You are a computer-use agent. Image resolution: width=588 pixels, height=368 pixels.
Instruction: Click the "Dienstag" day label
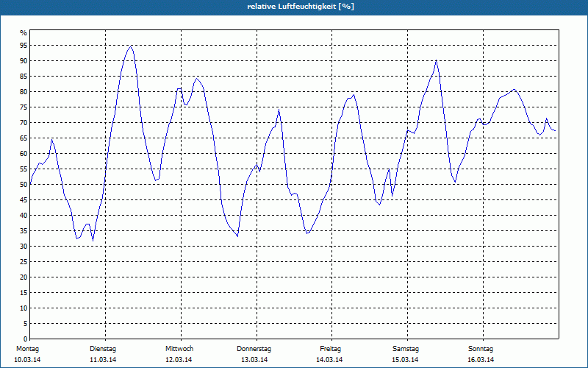(103, 349)
